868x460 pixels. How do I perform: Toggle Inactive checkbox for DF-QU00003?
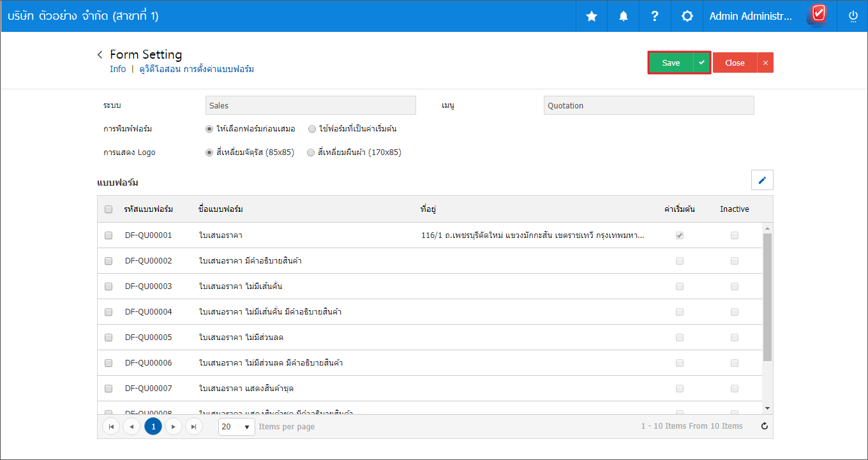[735, 286]
